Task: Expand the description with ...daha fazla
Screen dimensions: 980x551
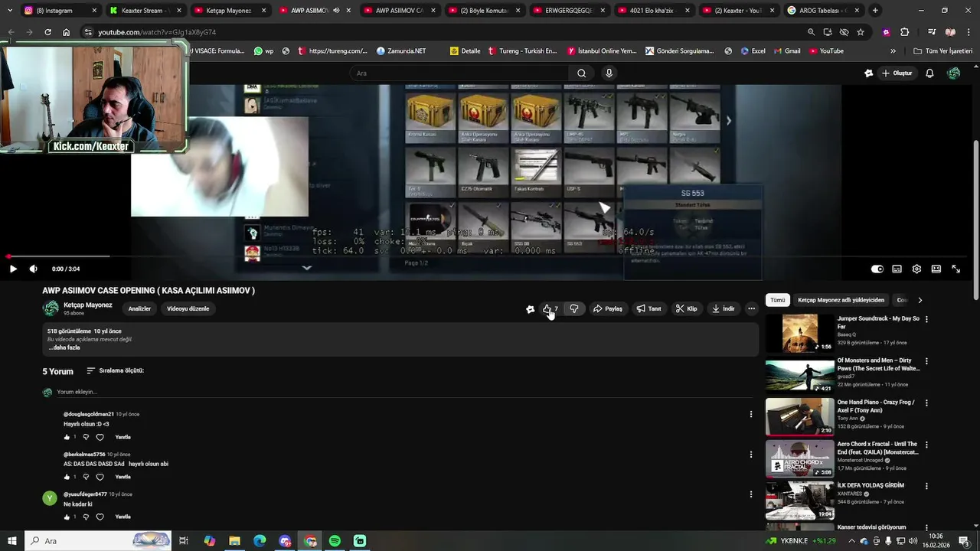Action: 64,347
